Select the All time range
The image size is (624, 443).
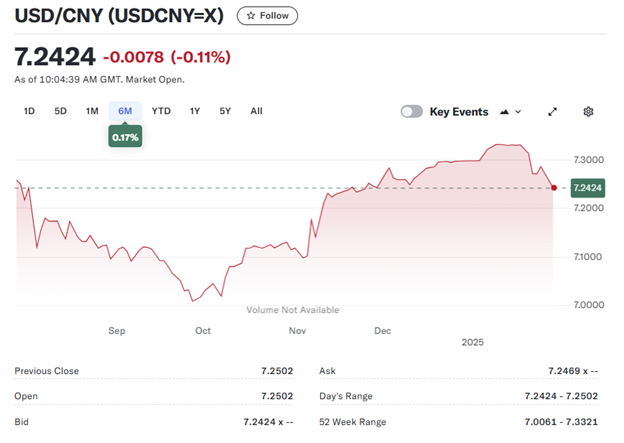pyautogui.click(x=256, y=111)
